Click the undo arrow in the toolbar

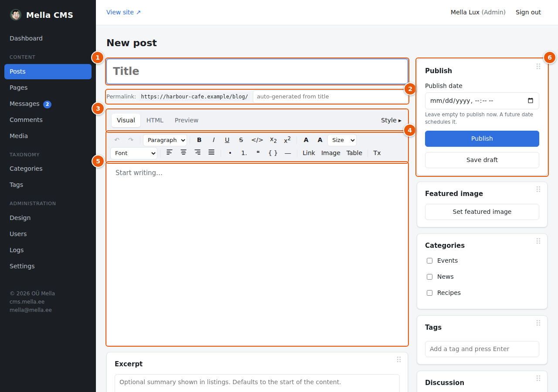point(117,140)
